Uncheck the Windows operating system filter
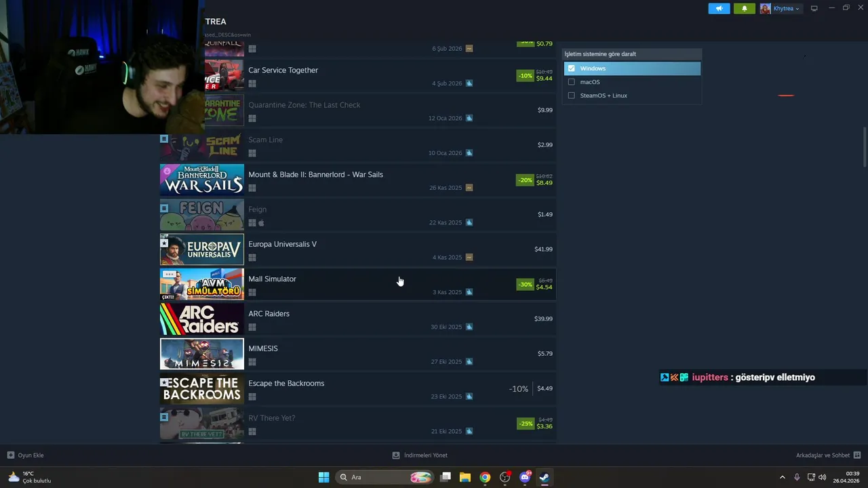 click(x=572, y=68)
